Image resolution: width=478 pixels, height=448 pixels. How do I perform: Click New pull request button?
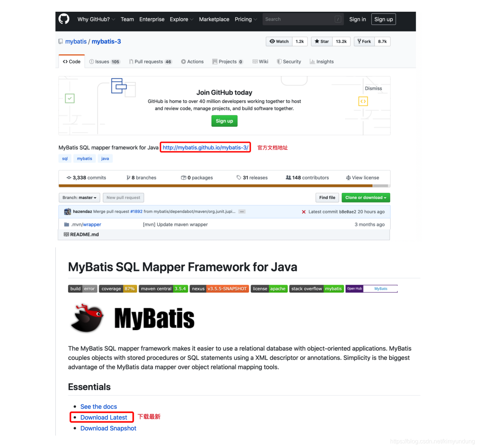pos(123,198)
